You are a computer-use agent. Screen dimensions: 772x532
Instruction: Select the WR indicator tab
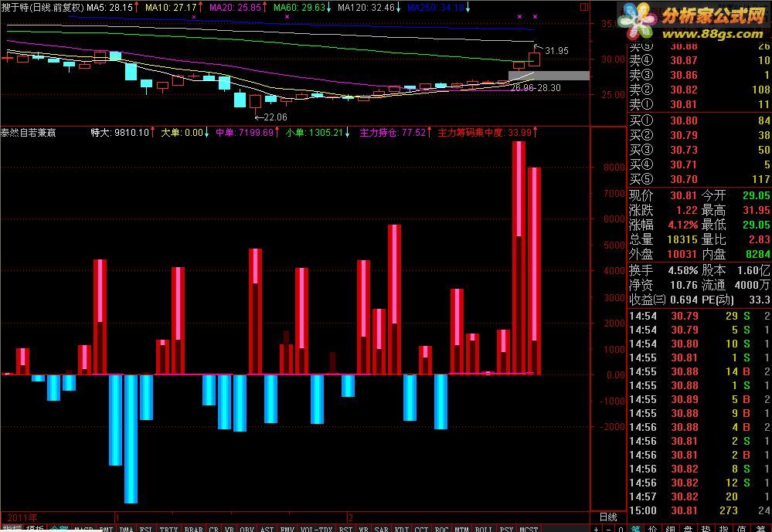(363, 530)
